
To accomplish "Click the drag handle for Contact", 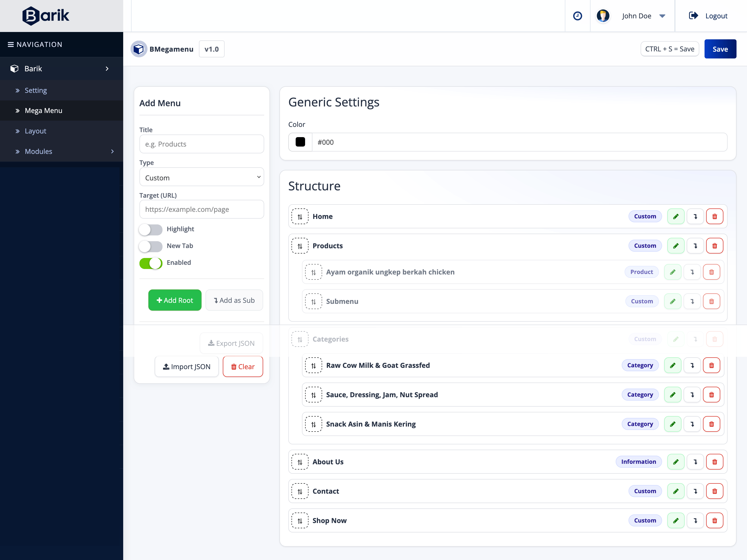I will (300, 491).
